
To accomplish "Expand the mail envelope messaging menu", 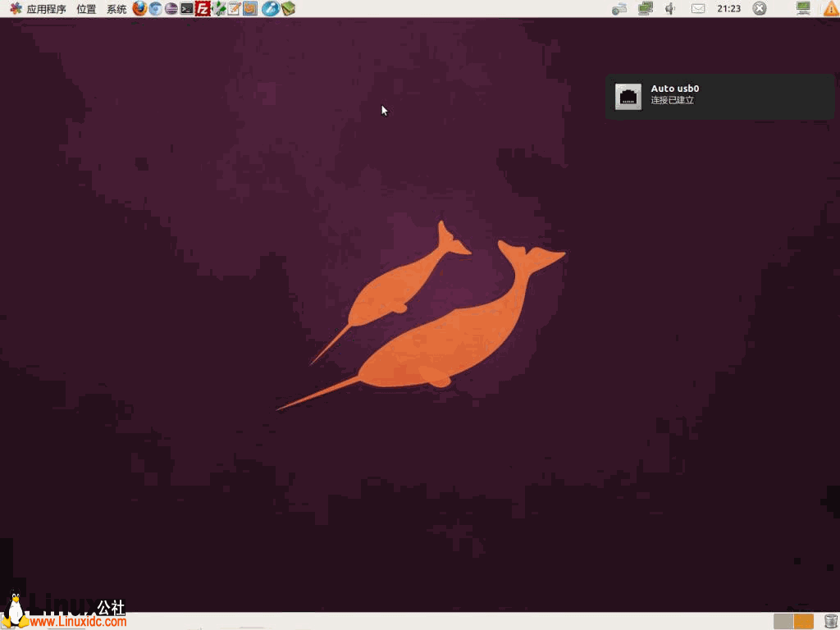I will point(698,9).
